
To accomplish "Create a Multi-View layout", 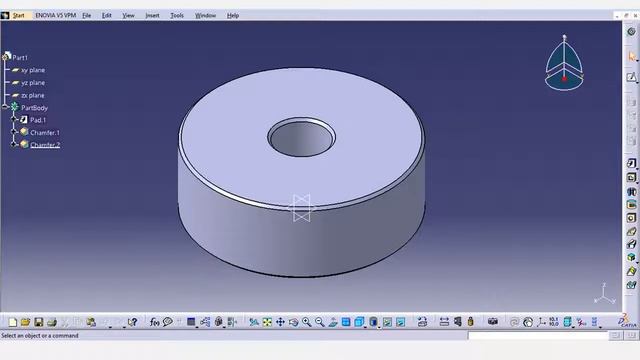I will [346, 322].
